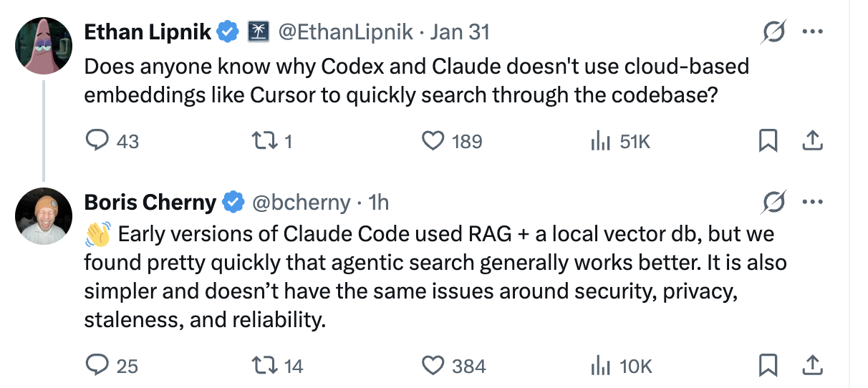Bookmark Boris Cherny's reply
This screenshot has height=388, width=868.
(767, 366)
